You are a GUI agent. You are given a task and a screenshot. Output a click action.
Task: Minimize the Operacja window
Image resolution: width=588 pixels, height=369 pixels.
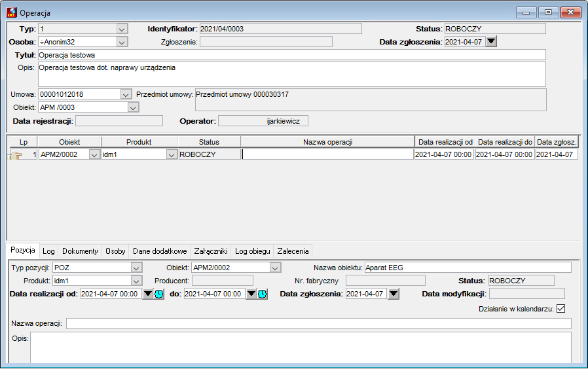click(x=526, y=12)
